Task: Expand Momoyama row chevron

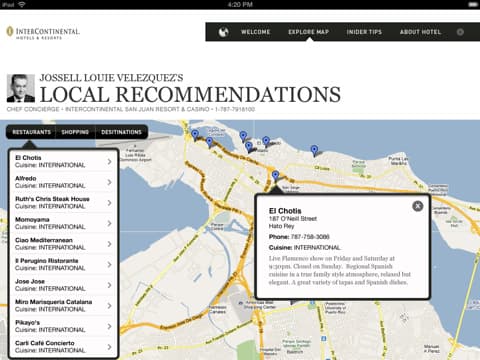Action: (109, 223)
